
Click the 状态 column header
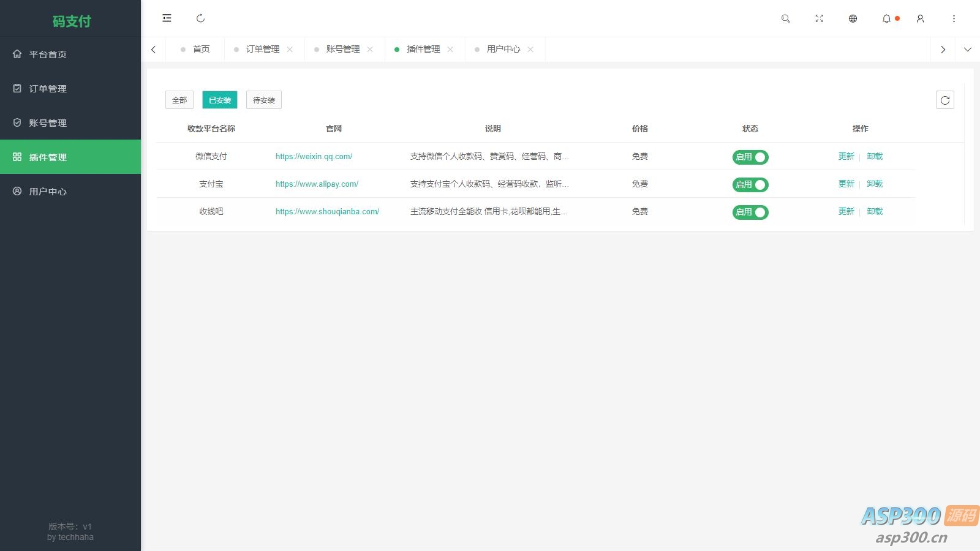click(x=750, y=129)
